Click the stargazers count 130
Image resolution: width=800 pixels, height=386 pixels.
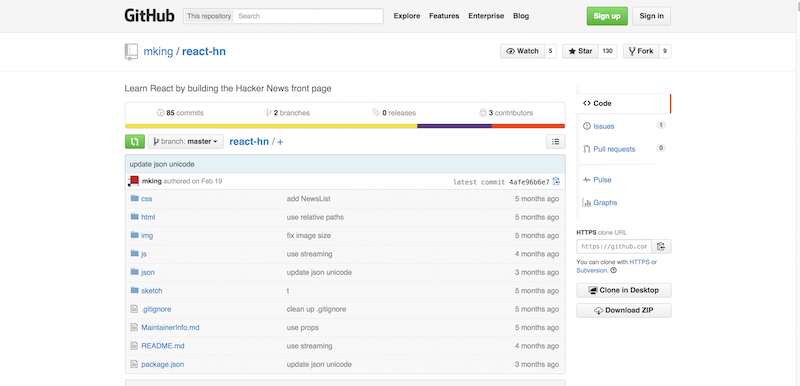[x=607, y=51]
